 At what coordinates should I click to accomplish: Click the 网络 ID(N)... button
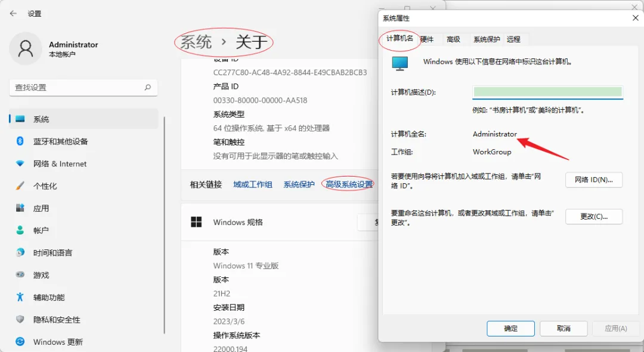pos(594,180)
